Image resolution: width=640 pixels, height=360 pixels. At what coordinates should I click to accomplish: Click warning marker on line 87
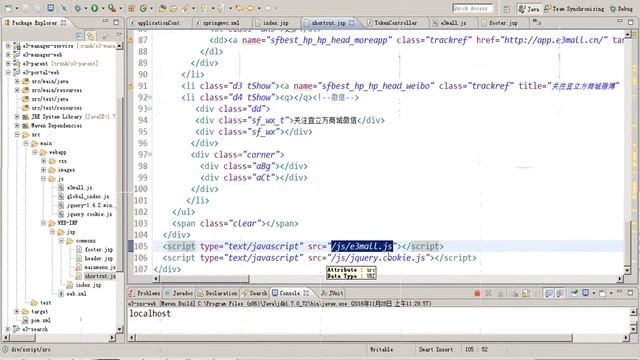(131, 40)
